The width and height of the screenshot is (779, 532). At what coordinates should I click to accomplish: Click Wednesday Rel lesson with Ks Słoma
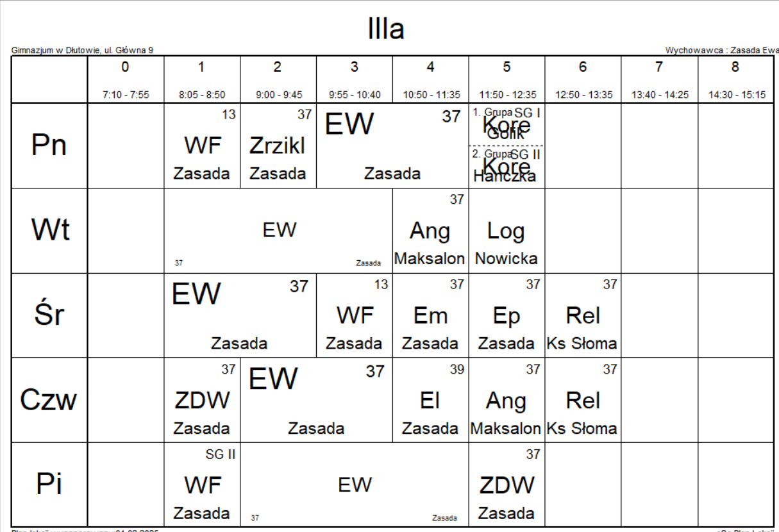pyautogui.click(x=583, y=315)
